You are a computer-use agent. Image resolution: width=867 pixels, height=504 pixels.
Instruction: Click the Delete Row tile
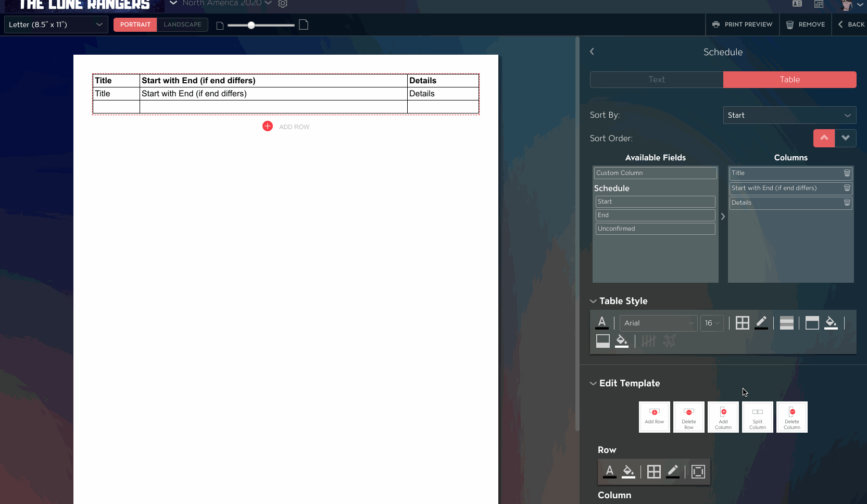tap(689, 417)
